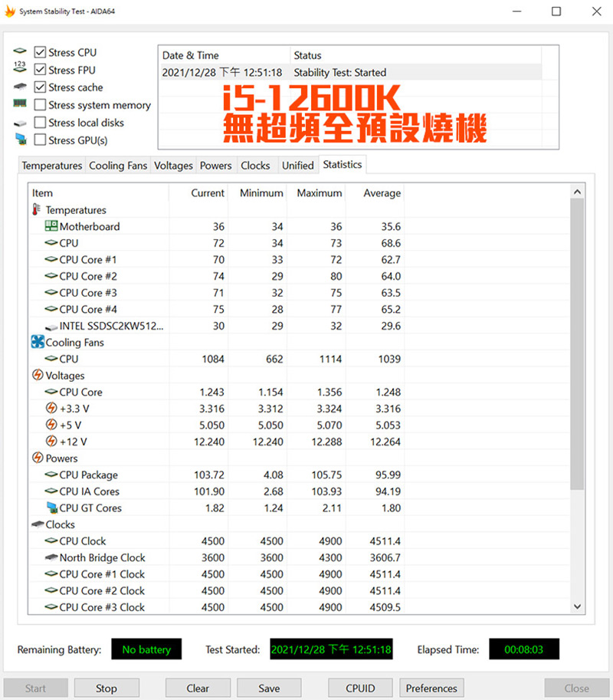Open Preferences
The width and height of the screenshot is (613, 700).
coord(431,688)
